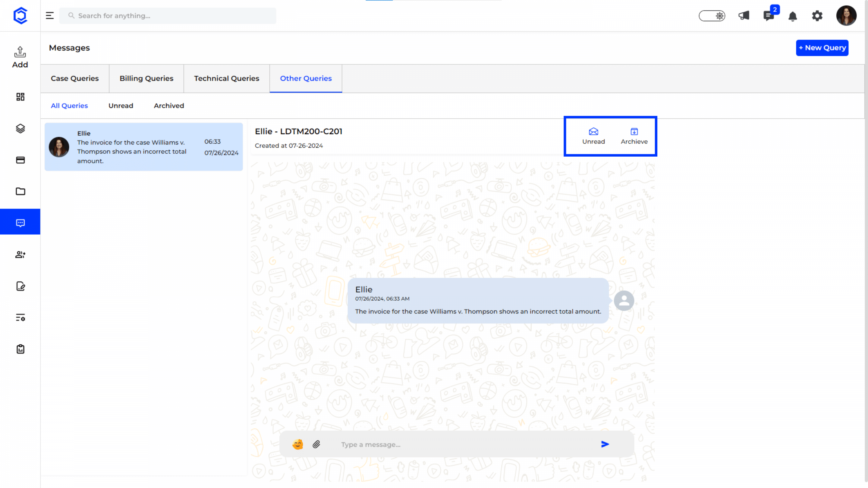Open the layers stack icon in sidebar
The height and width of the screenshot is (488, 868).
(20, 128)
